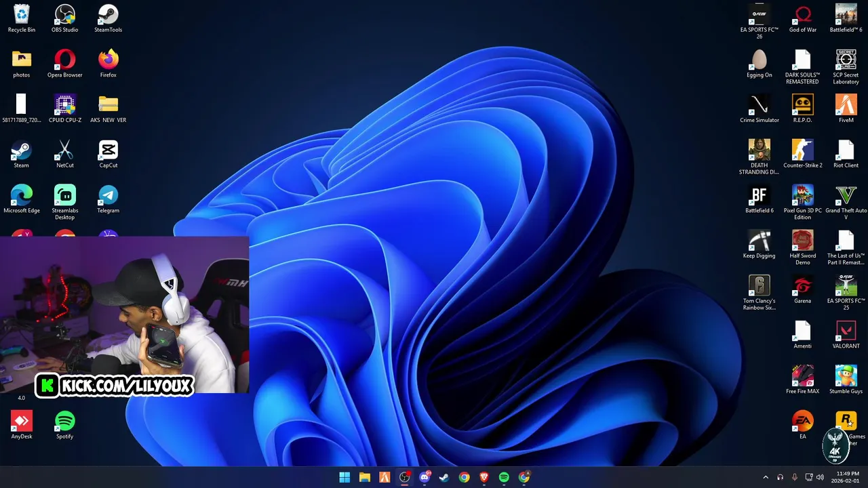Screen dimensions: 868x488
Task: Open the NetCut desktop shortcut
Action: tap(65, 154)
